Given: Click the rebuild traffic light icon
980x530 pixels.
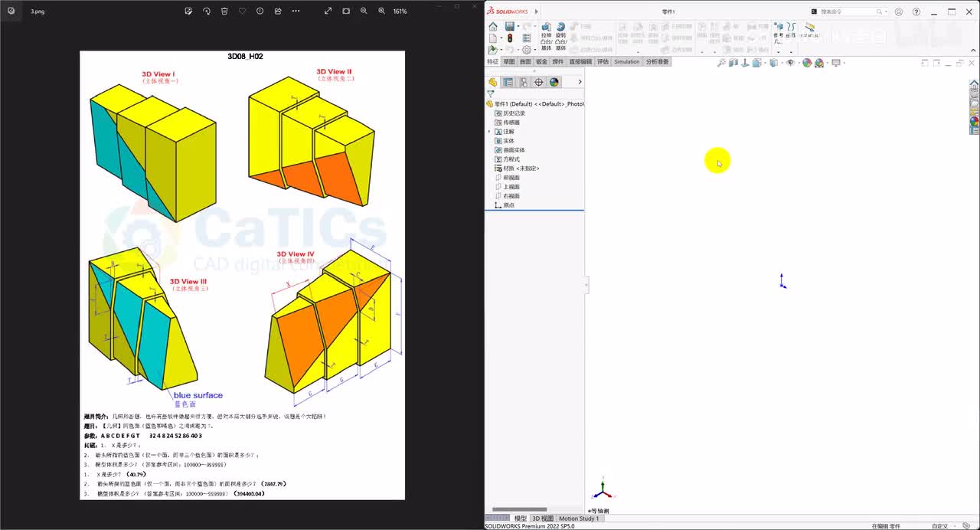Looking at the screenshot, I should click(510, 38).
